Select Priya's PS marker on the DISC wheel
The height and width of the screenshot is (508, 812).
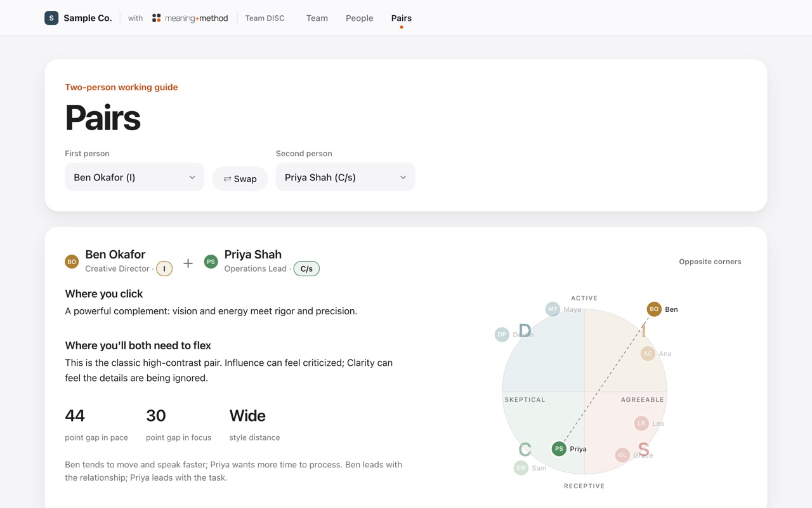(x=559, y=449)
